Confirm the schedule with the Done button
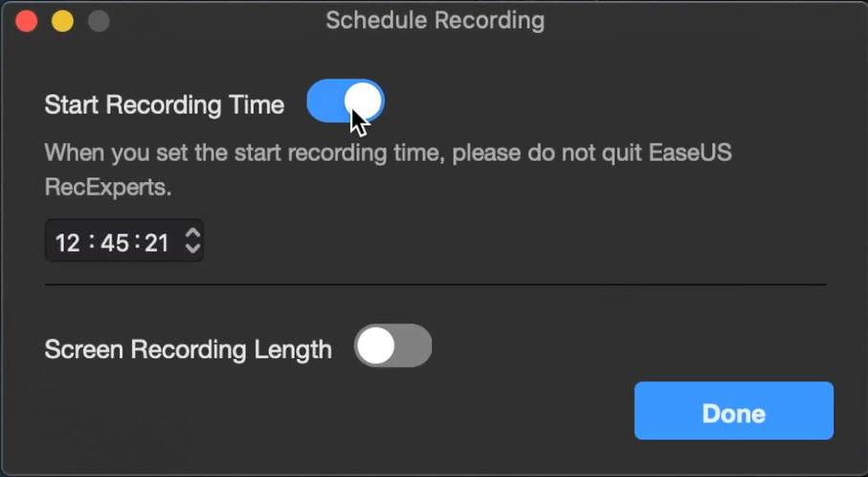This screenshot has height=477, width=868. pyautogui.click(x=733, y=411)
